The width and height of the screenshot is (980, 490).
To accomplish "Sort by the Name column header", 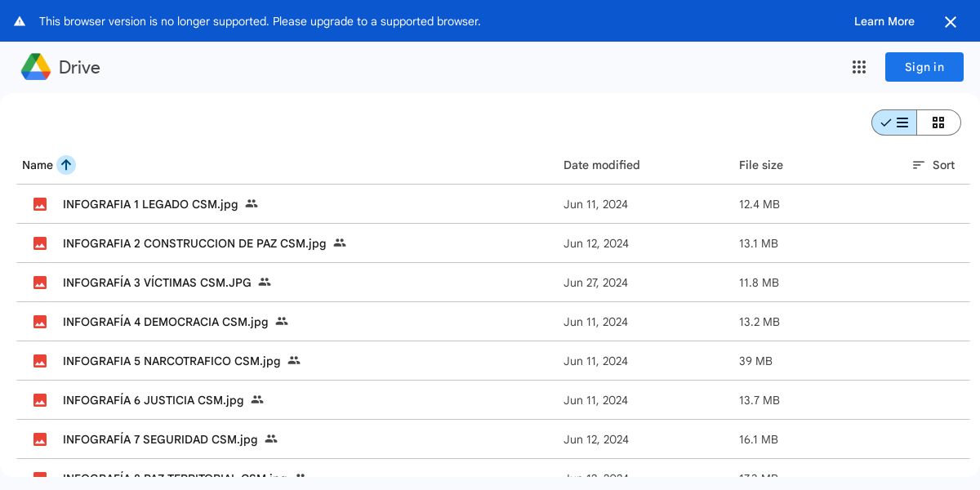I will point(38,165).
